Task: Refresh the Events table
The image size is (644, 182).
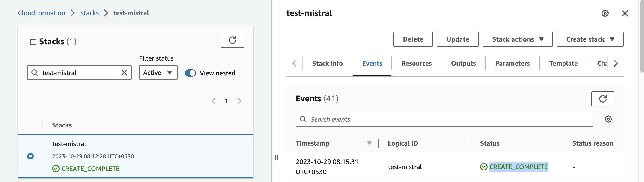Action: 602,99
